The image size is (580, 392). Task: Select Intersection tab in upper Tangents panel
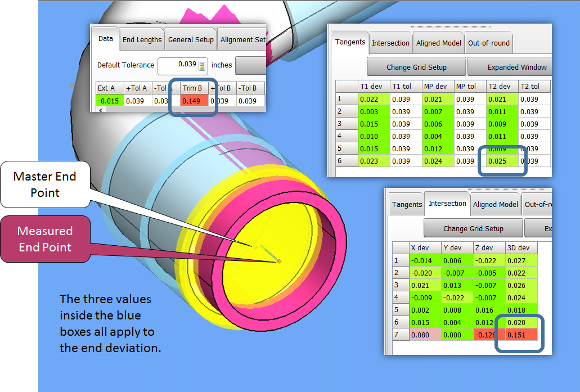[x=390, y=43]
